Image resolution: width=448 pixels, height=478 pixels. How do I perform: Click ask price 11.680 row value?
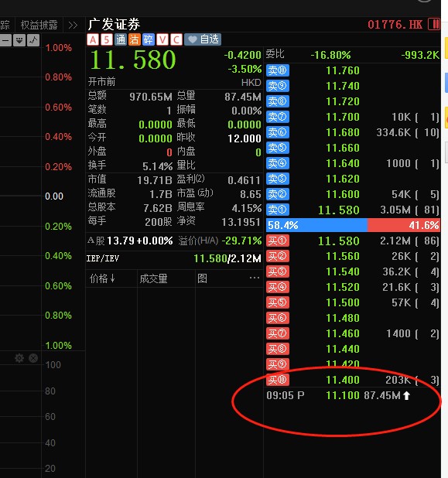(343, 132)
